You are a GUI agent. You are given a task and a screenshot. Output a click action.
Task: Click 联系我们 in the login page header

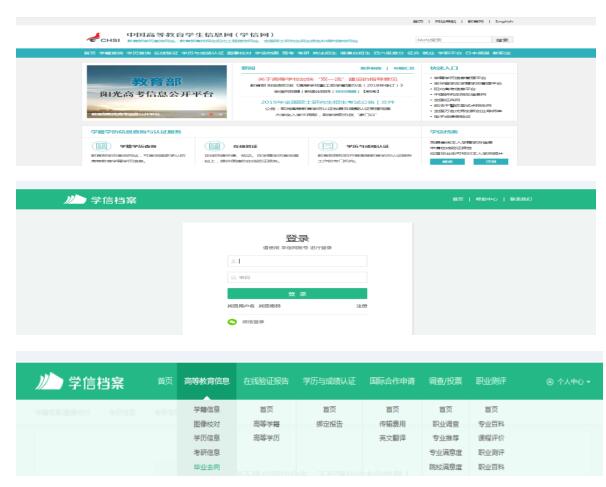(x=521, y=199)
